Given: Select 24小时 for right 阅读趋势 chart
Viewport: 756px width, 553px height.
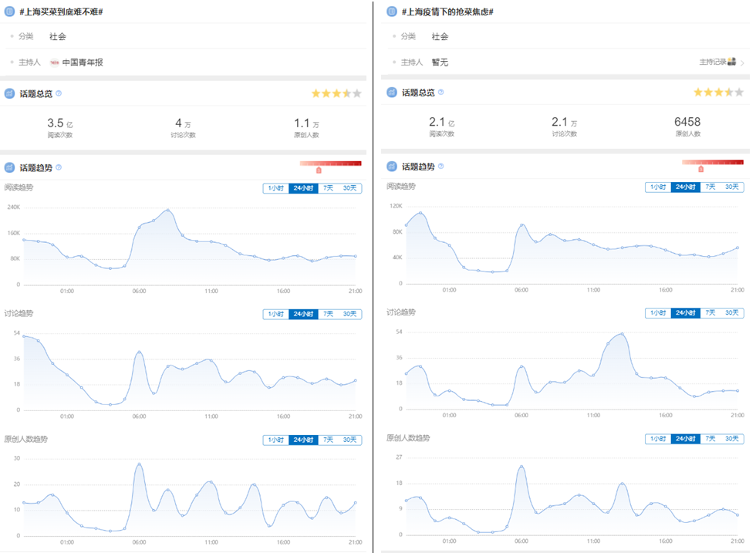Looking at the screenshot, I should 686,187.
